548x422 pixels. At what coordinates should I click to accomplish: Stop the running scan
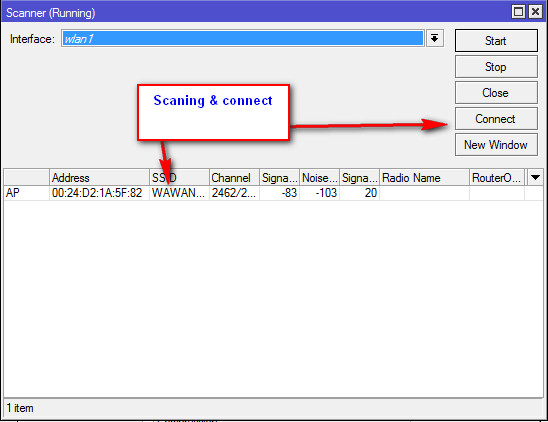coord(496,66)
